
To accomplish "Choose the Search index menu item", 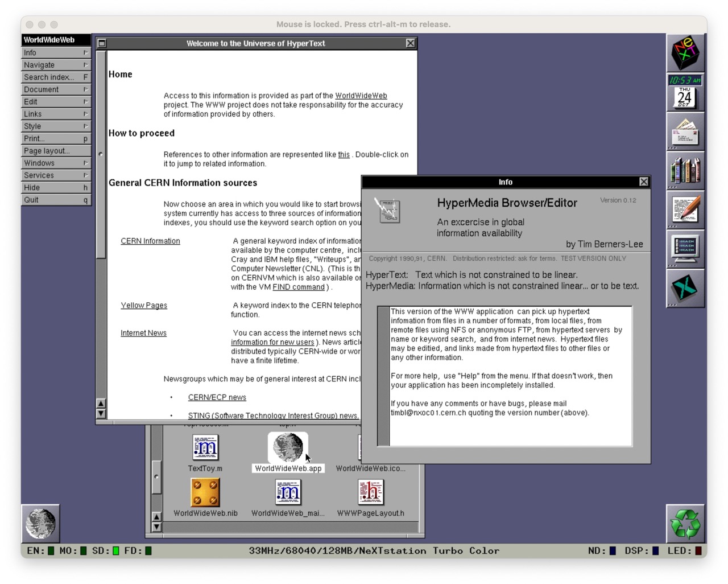I will click(x=56, y=77).
